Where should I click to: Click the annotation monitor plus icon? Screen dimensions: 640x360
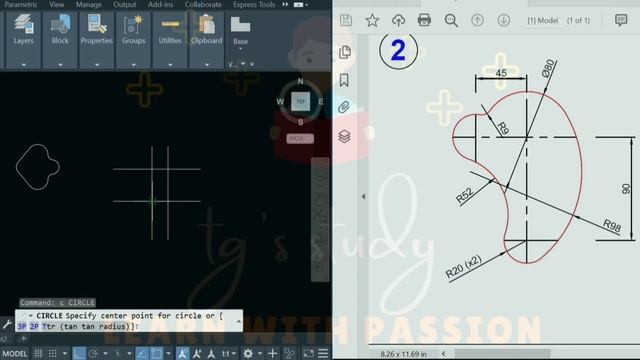273,353
